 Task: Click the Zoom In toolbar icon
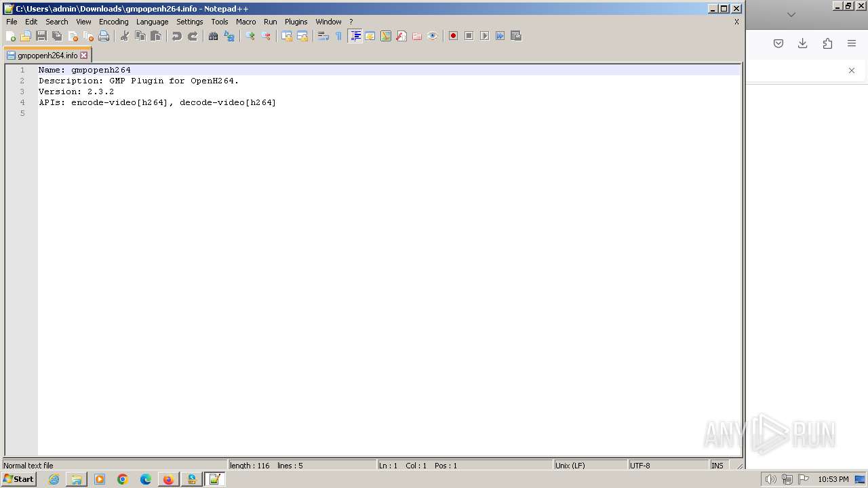point(250,36)
